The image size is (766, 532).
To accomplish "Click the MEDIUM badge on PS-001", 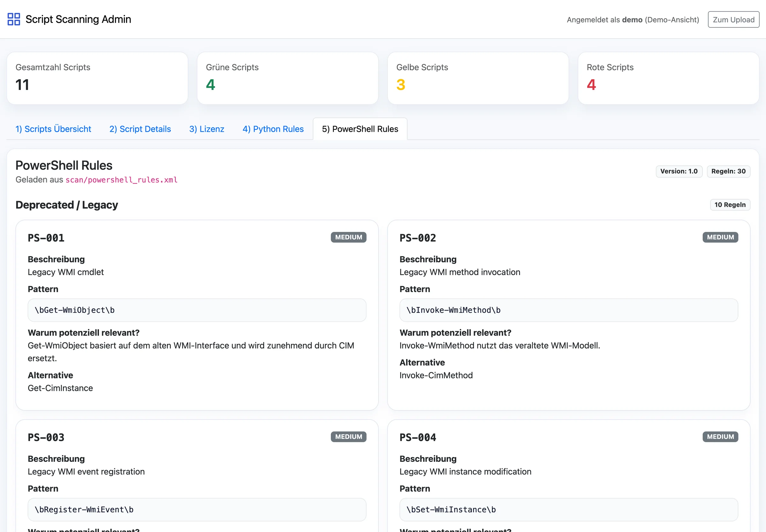I will point(348,237).
